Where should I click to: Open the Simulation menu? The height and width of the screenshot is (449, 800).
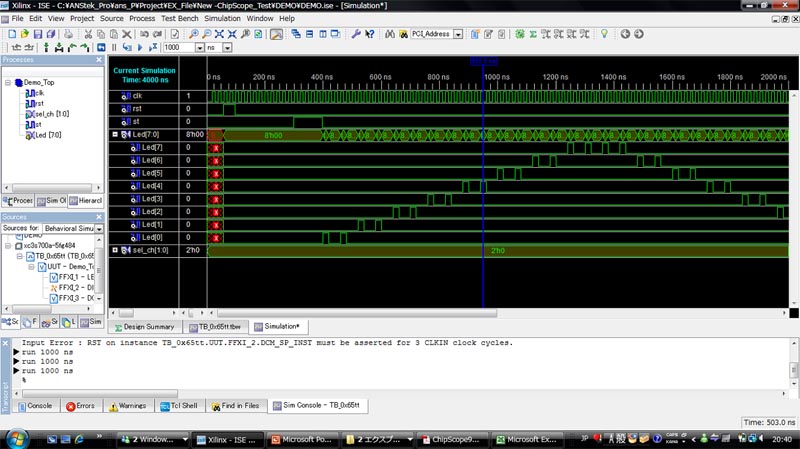[222, 18]
